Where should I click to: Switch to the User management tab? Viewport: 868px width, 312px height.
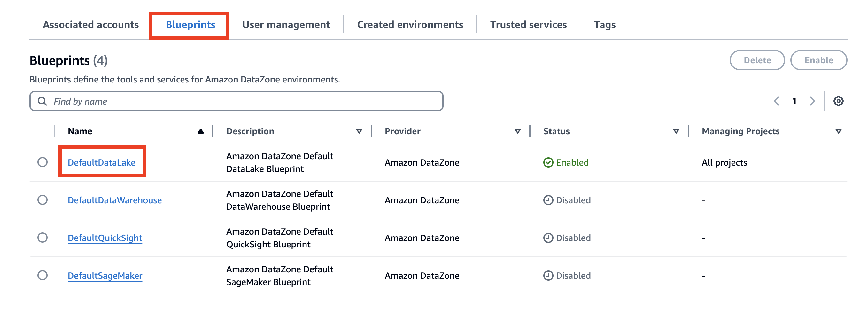pos(286,25)
